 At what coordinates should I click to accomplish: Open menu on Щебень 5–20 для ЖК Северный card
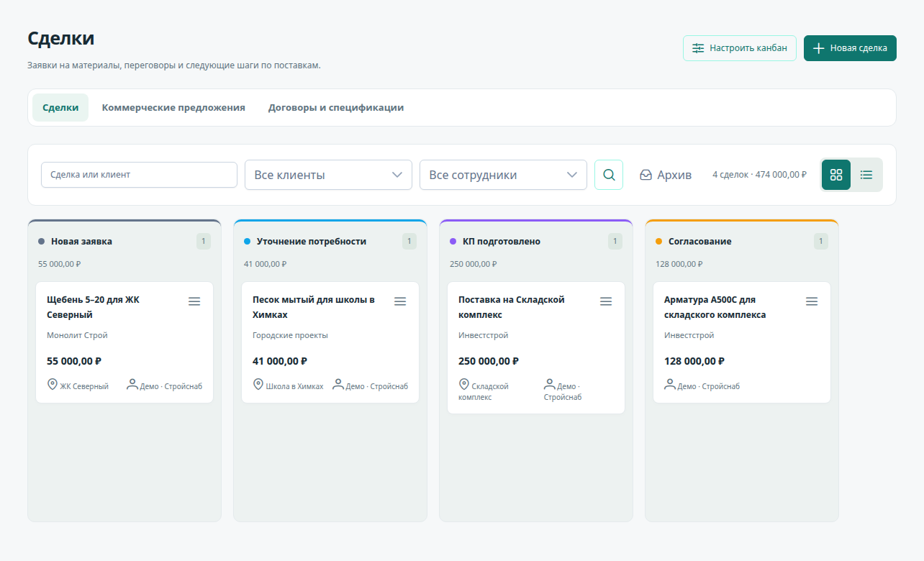point(194,301)
